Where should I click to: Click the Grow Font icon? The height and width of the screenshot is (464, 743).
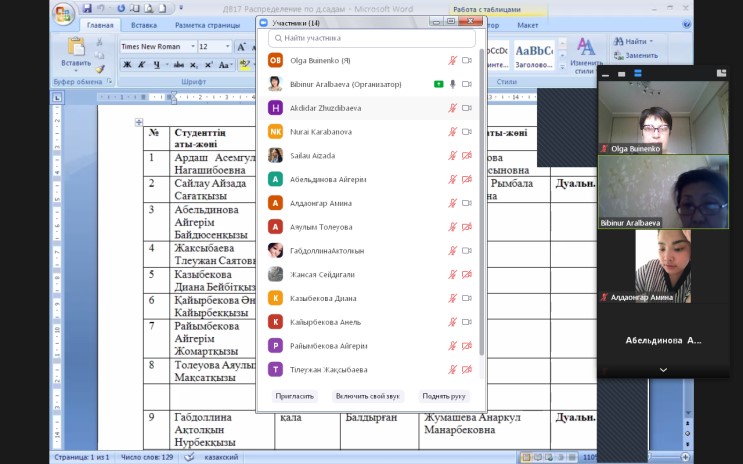[241, 46]
